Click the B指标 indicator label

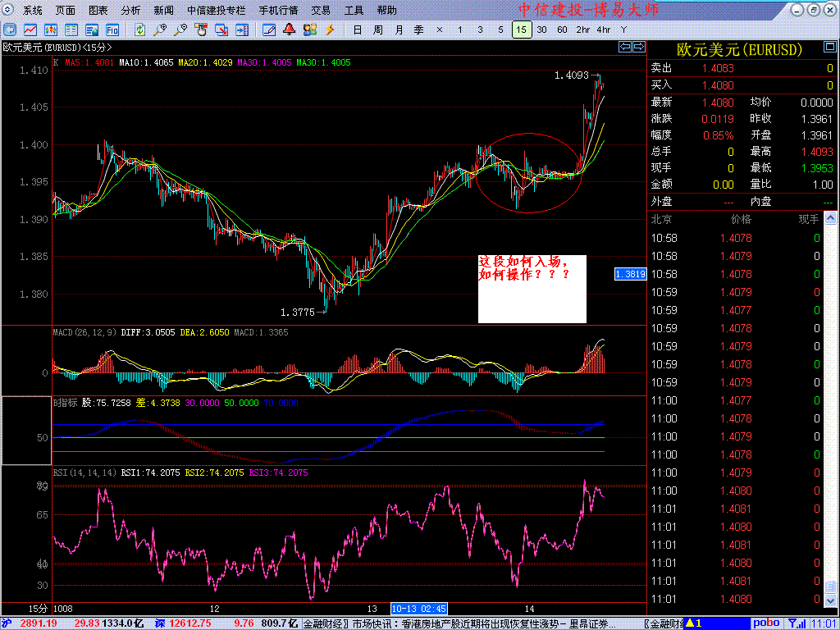pyautogui.click(x=65, y=403)
